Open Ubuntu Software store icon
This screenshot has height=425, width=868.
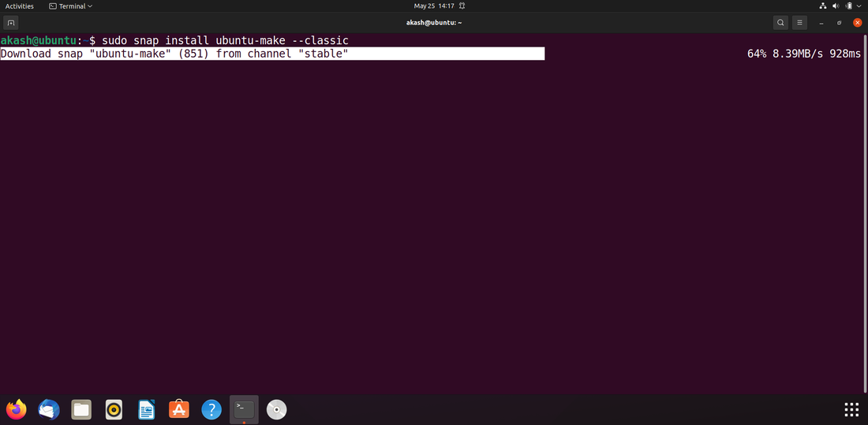[x=179, y=409]
